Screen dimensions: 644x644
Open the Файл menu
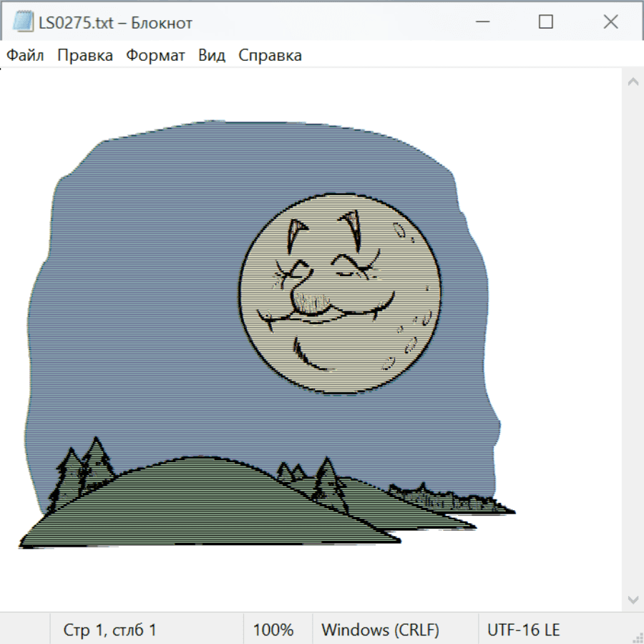[25, 56]
